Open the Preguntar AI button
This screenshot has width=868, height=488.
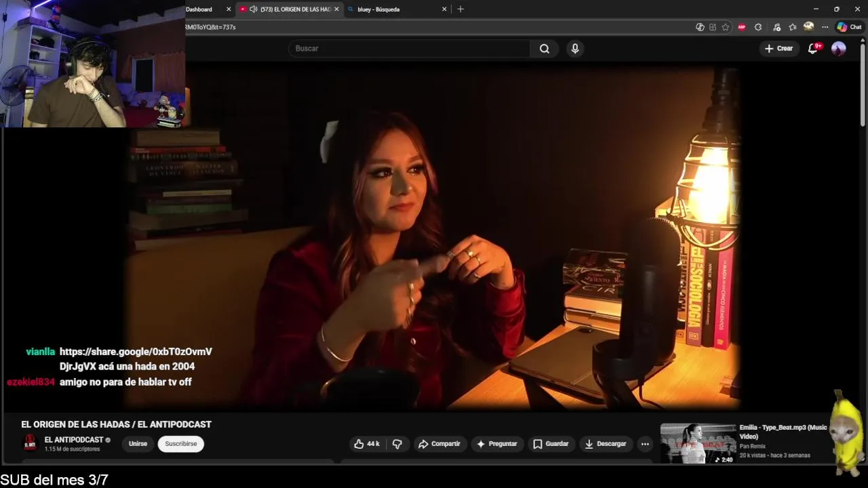pos(497,444)
